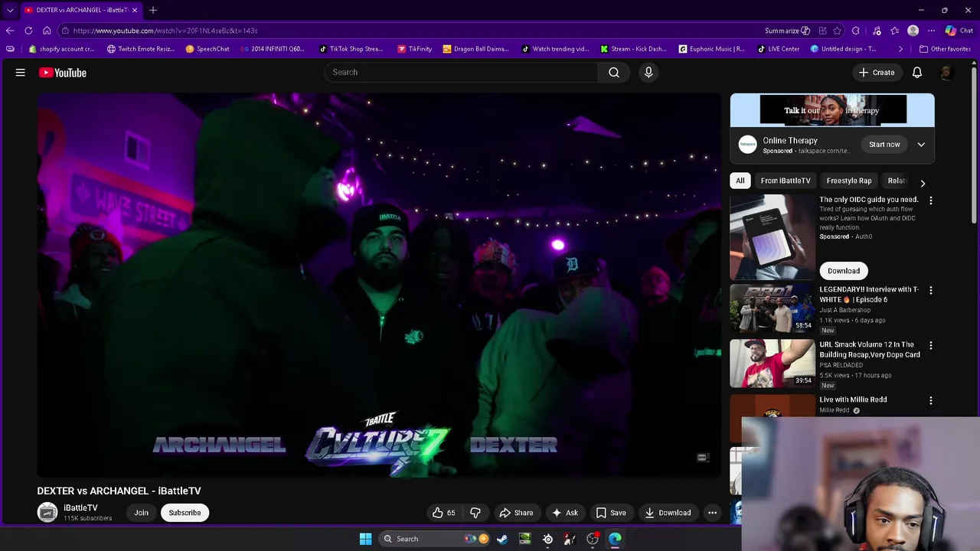Open options for Live with Millie Redd
Image resolution: width=980 pixels, height=551 pixels.
point(931,400)
